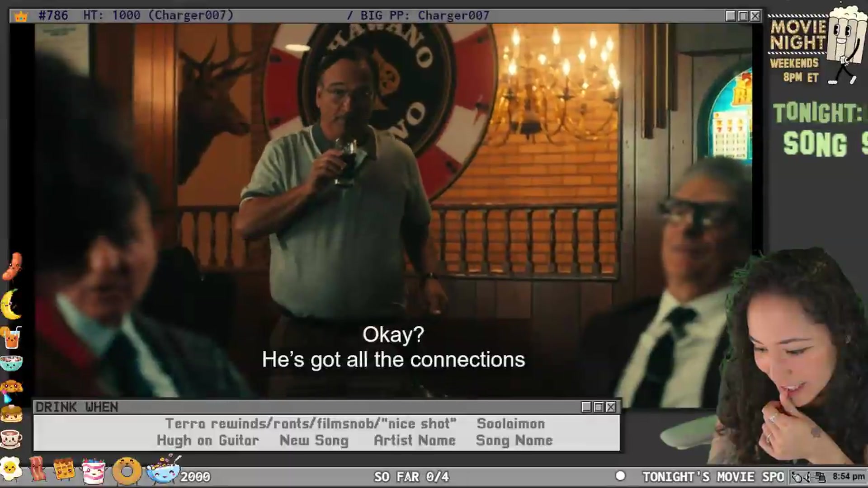This screenshot has height=488, width=868.
Task: Click the "TONIGHT'S MOVIE SPO" ticker text
Action: 713,477
